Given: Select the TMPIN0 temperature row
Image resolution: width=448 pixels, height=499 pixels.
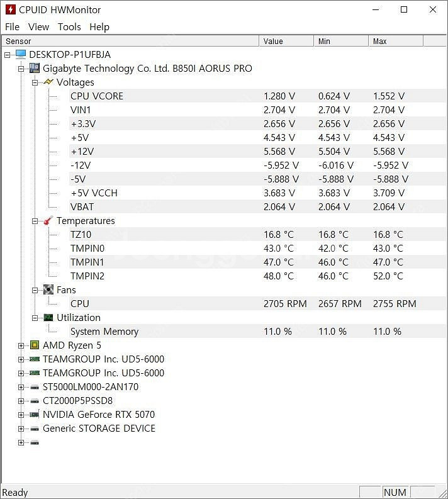Looking at the screenshot, I should 257,248.
